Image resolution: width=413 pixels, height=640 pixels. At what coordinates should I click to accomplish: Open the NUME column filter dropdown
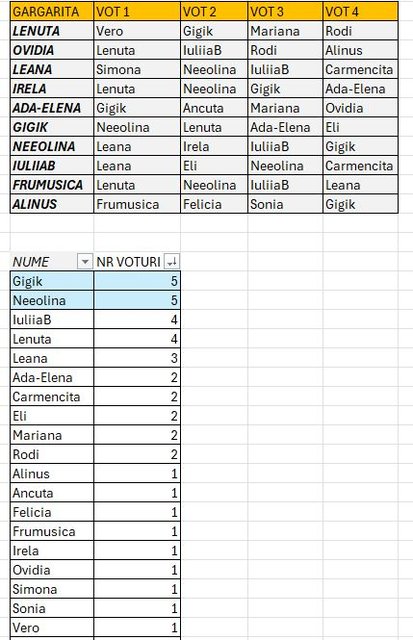pyautogui.click(x=85, y=261)
